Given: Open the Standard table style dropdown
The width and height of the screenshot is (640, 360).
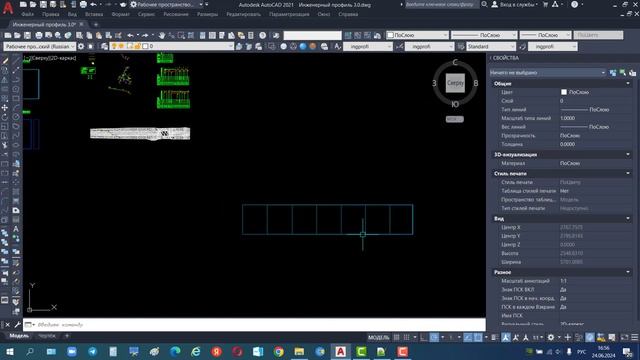Looking at the screenshot, I should click(x=491, y=47).
